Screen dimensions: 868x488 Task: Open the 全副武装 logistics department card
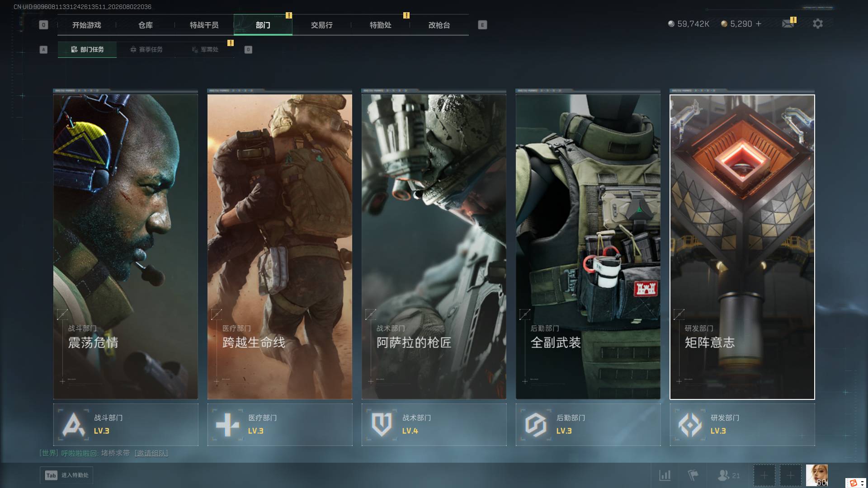pos(588,247)
